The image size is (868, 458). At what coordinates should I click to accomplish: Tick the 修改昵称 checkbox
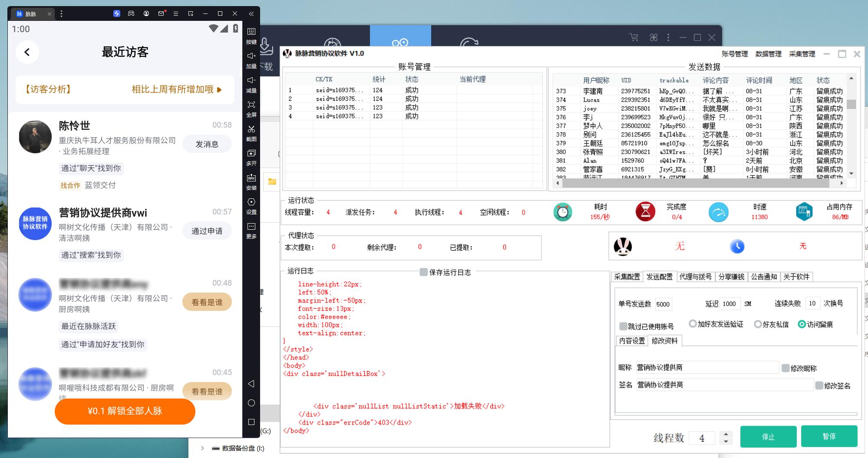click(x=785, y=368)
